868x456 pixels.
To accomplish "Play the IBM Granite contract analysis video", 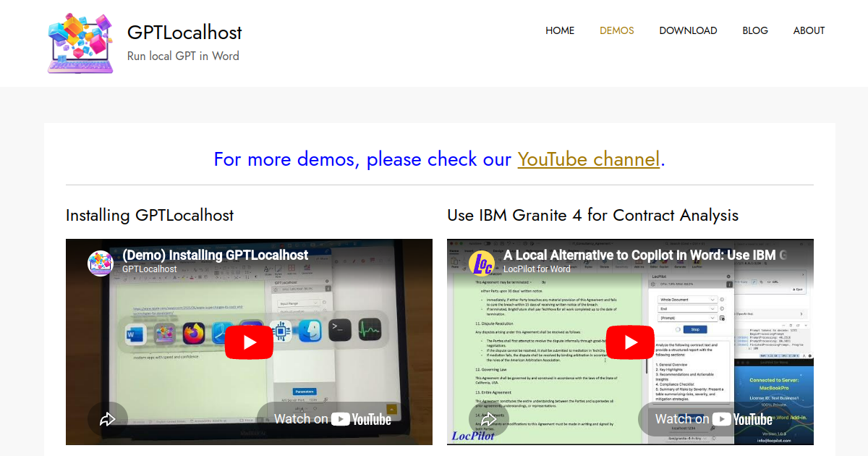I will pos(630,342).
